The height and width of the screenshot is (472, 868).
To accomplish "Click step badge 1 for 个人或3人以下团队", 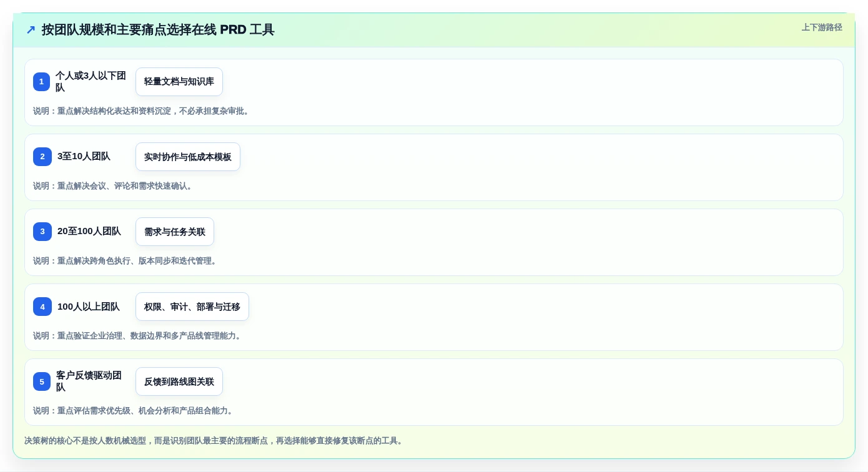I will (x=42, y=82).
